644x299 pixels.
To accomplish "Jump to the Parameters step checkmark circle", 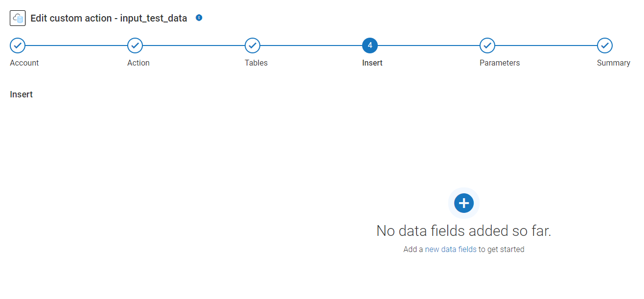I will point(487,46).
